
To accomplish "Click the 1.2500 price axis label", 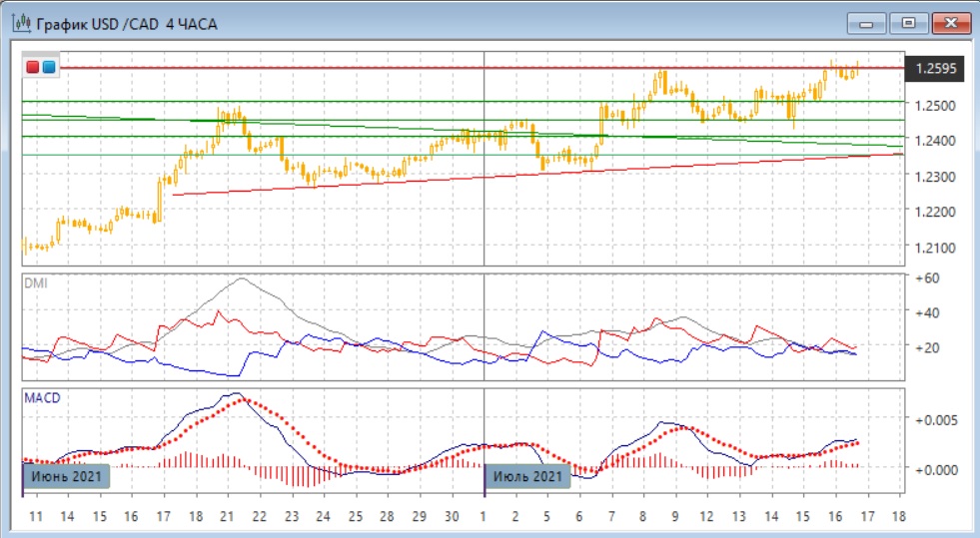I will click(933, 105).
